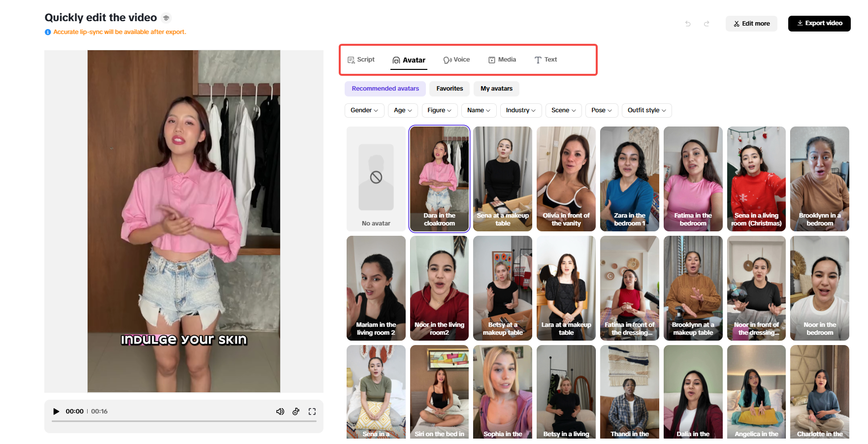The height and width of the screenshot is (444, 868).
Task: Redo the last undone edit
Action: (x=707, y=24)
